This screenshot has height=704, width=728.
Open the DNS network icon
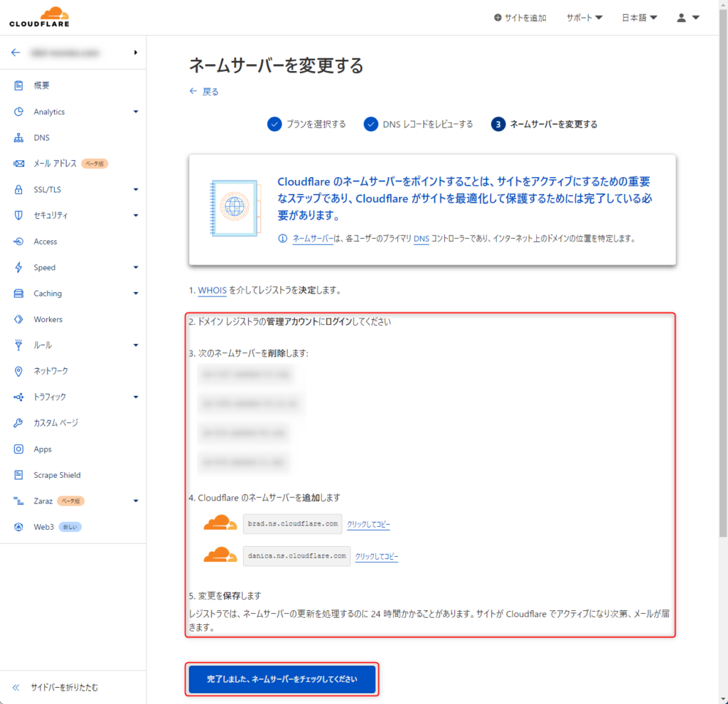18,137
